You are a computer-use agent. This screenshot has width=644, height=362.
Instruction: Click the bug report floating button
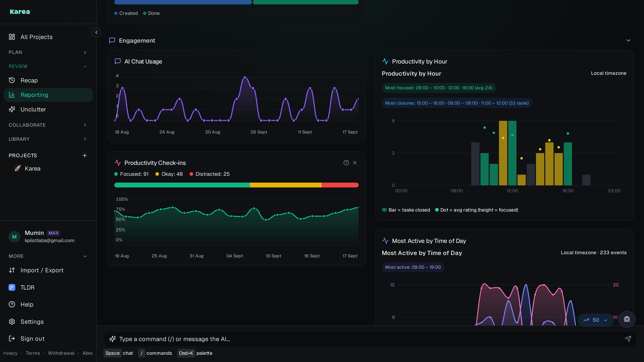coord(627,319)
